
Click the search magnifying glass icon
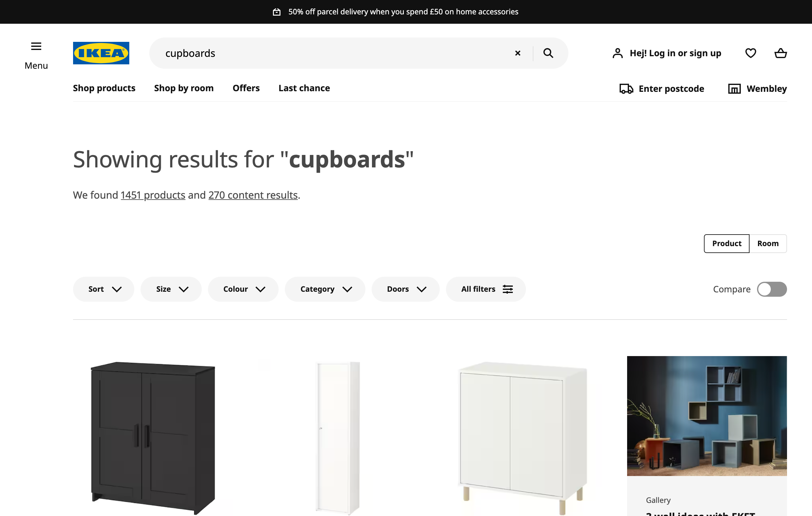click(548, 53)
